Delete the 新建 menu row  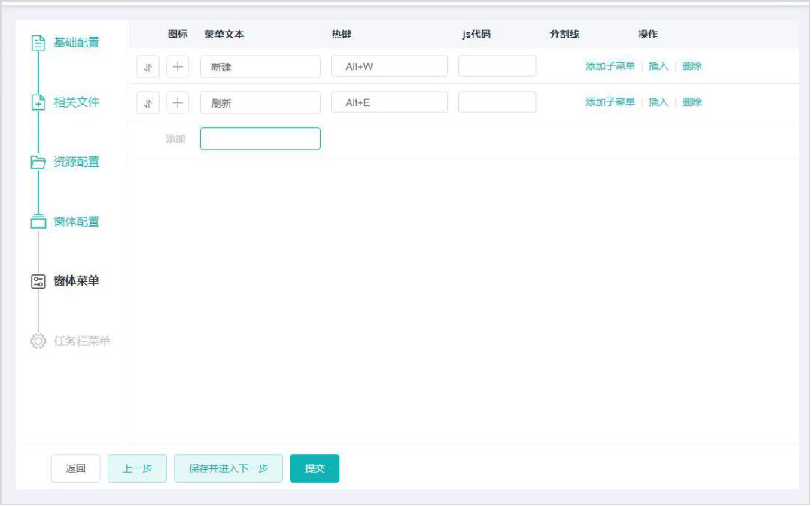tap(692, 66)
